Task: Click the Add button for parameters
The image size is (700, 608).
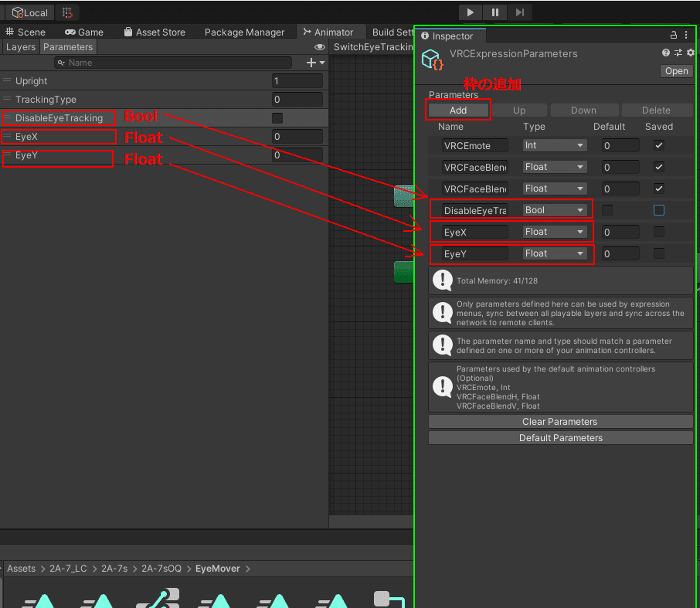Action: (458, 110)
